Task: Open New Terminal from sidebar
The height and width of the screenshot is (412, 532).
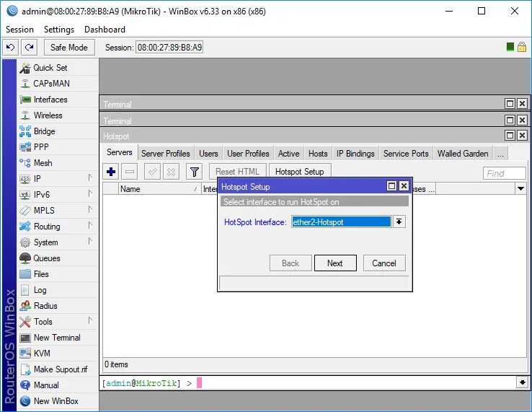Action: click(58, 338)
